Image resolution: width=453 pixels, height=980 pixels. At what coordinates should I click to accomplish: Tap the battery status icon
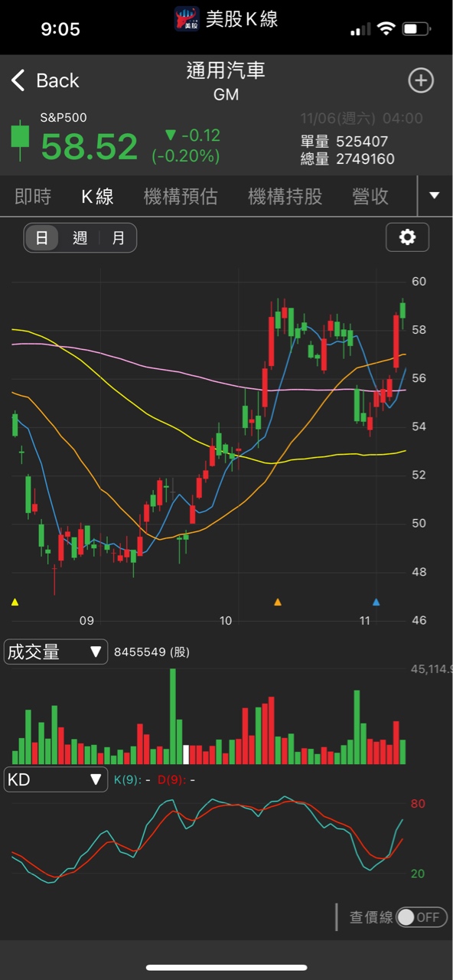417,29
